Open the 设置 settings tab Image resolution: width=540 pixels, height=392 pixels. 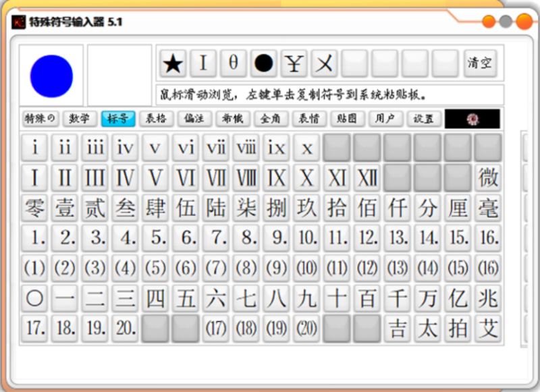424,119
